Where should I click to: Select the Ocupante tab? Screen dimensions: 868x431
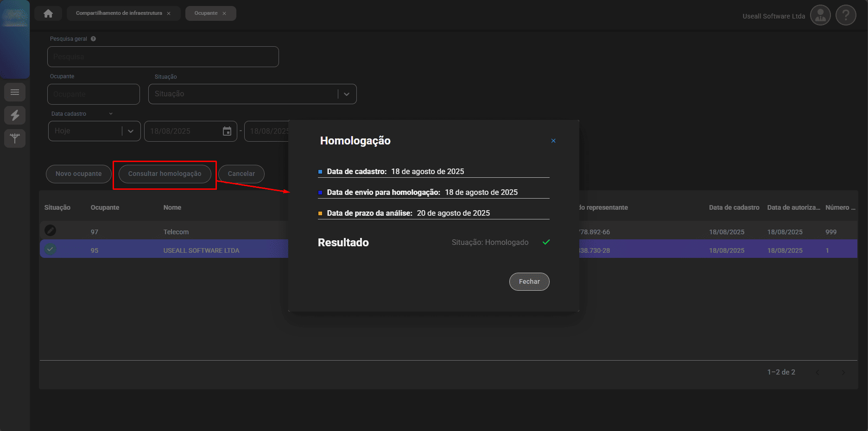click(206, 13)
